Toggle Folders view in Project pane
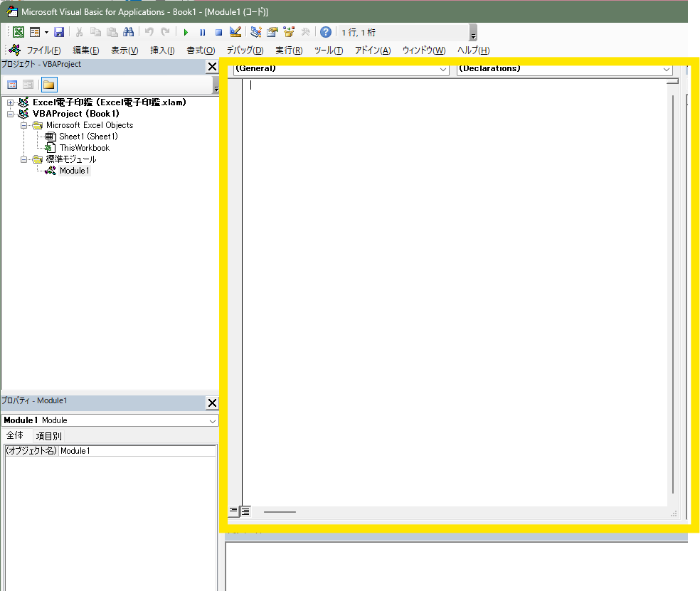This screenshot has width=700, height=591. click(48, 85)
